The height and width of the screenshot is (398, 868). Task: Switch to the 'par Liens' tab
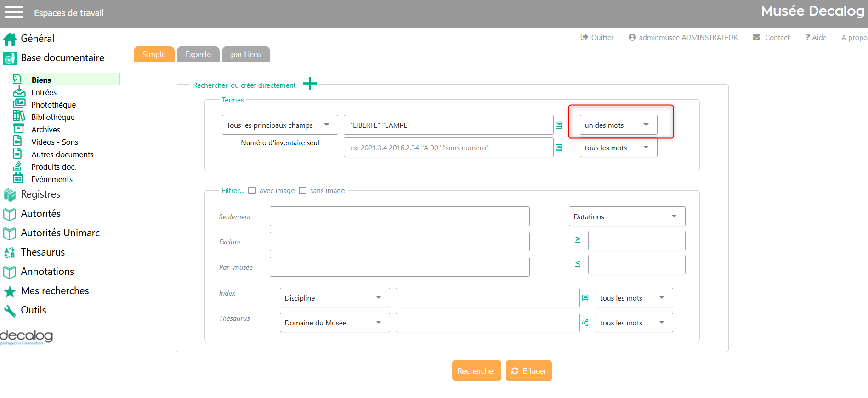(x=246, y=54)
